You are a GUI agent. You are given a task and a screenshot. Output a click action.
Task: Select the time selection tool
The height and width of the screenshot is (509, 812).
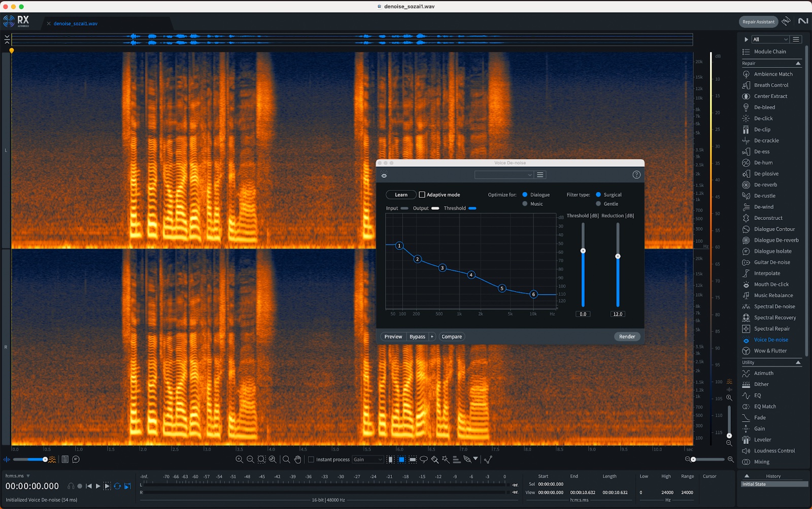pyautogui.click(x=390, y=460)
